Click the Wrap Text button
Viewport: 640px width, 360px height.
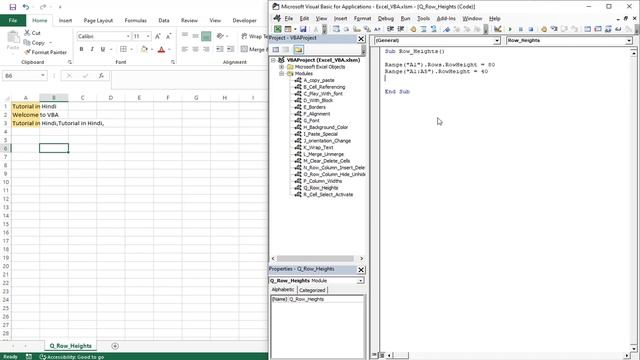pyautogui.click(x=253, y=36)
